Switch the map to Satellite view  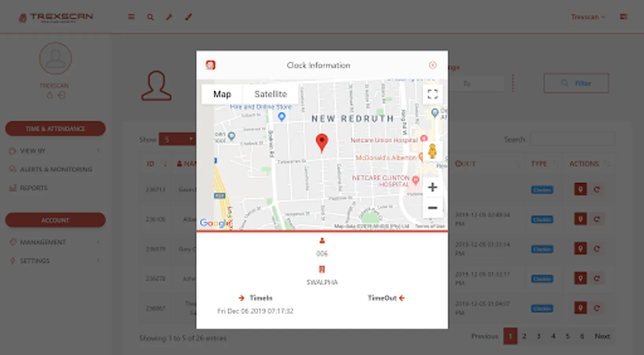tap(271, 94)
